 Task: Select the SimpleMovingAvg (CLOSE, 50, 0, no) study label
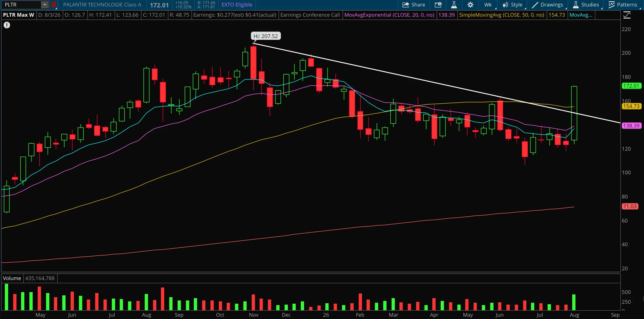(x=502, y=15)
